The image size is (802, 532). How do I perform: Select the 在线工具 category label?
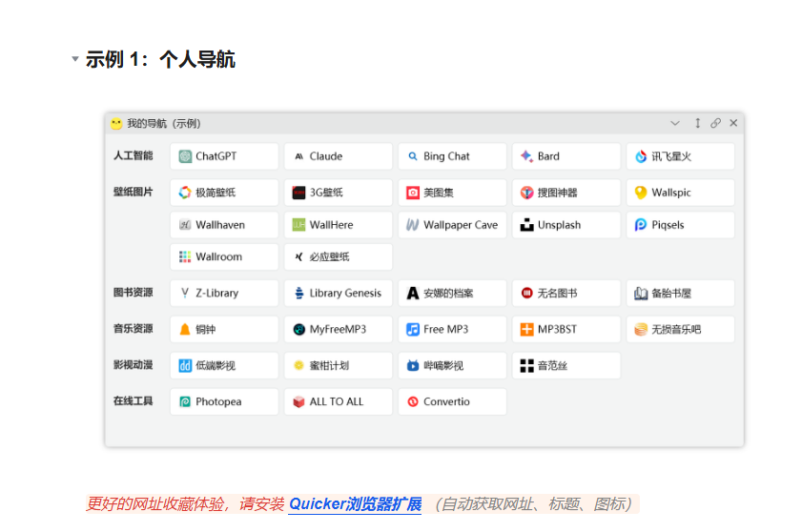click(x=133, y=400)
